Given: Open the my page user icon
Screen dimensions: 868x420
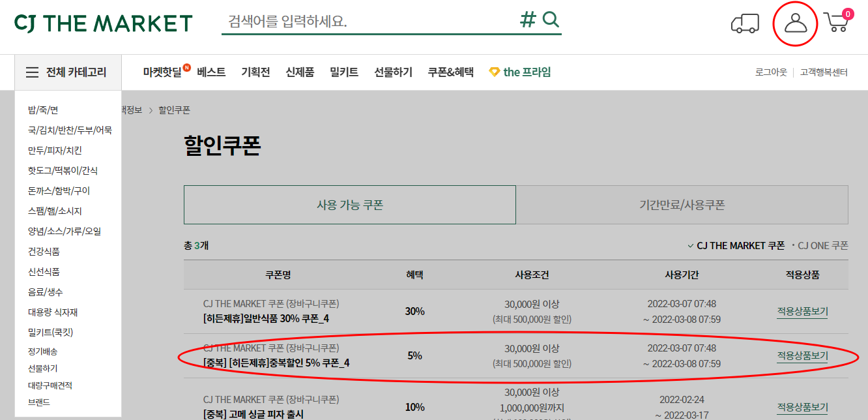Looking at the screenshot, I should tap(795, 23).
